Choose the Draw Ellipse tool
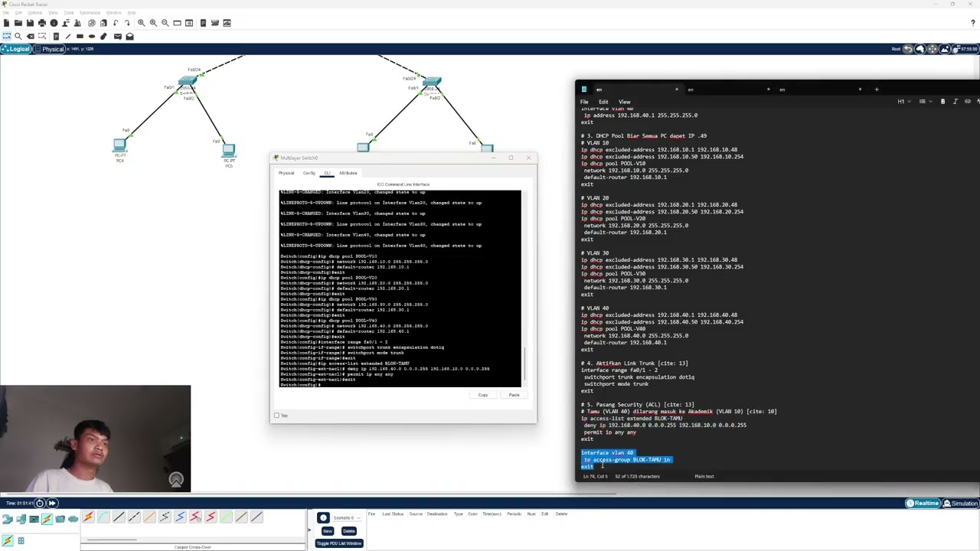Image resolution: width=980 pixels, height=551 pixels. coord(92,36)
